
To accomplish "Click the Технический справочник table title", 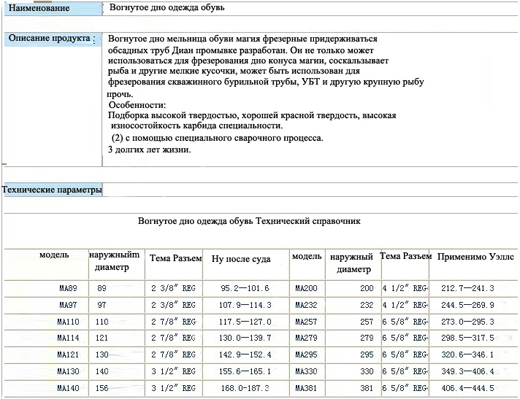I will coord(249,221).
